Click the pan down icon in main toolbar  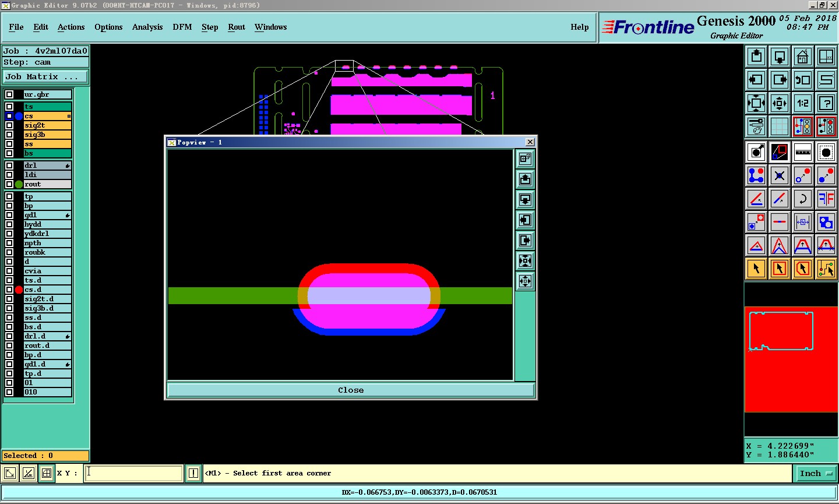pyautogui.click(x=780, y=57)
